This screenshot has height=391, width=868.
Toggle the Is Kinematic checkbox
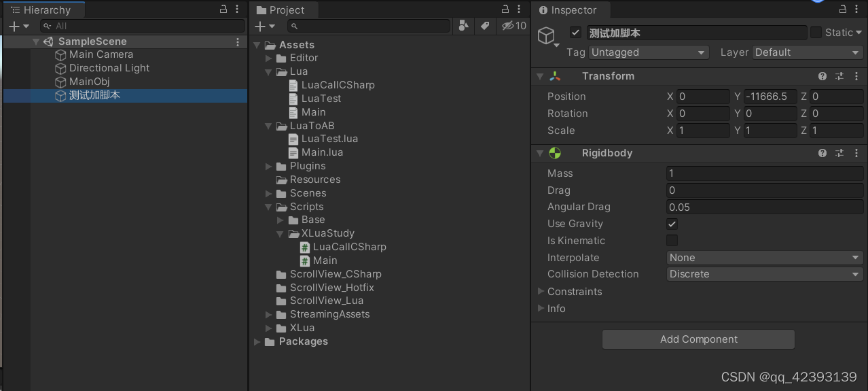click(x=672, y=241)
